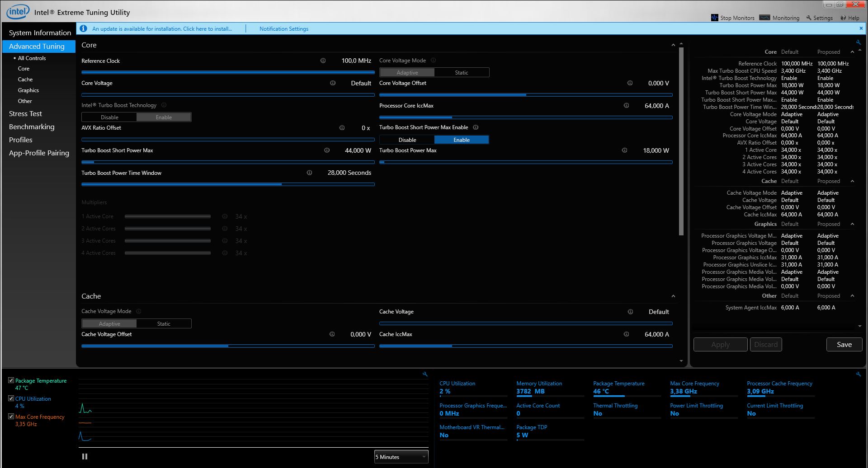Click the Stop Monitors icon
This screenshot has width=868, height=468.
coord(715,18)
